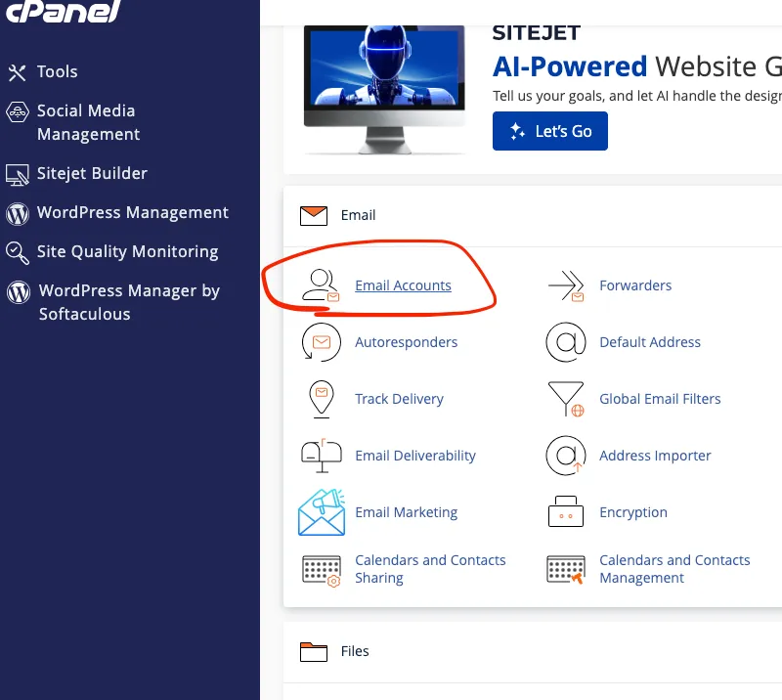Screen dimensions: 782x700
Task: Click the Site Quality Monitoring magnifier icon
Action: (x=18, y=253)
